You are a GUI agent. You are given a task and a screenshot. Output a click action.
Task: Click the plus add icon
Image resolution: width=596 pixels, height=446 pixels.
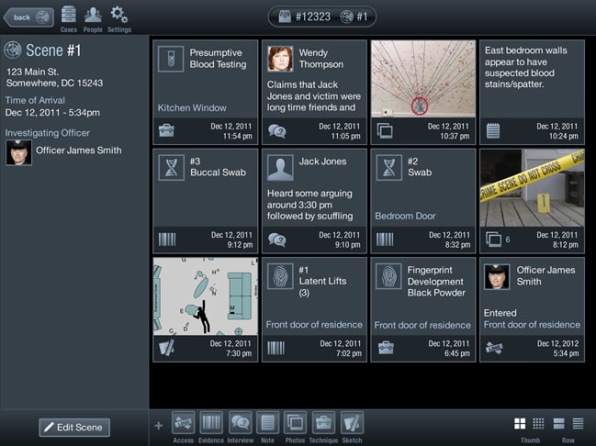coord(159,425)
